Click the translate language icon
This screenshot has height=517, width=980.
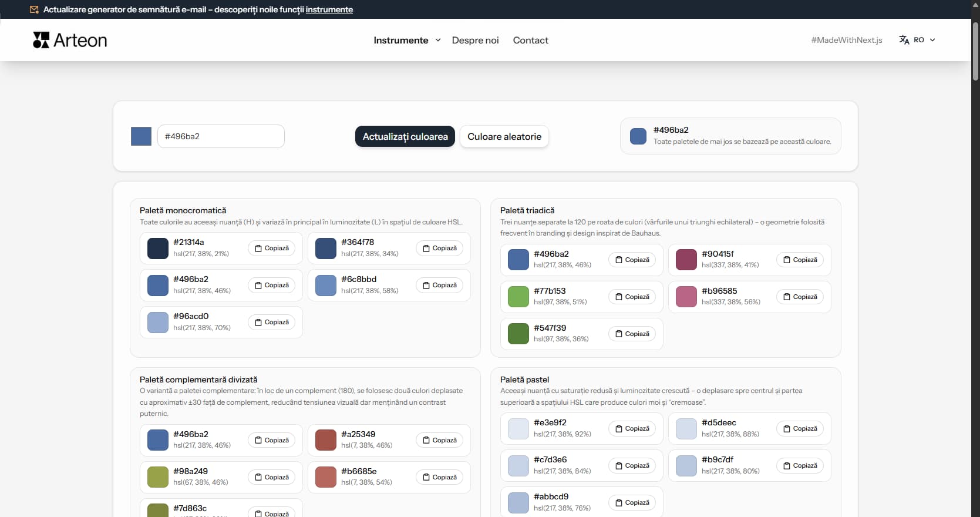coord(904,40)
